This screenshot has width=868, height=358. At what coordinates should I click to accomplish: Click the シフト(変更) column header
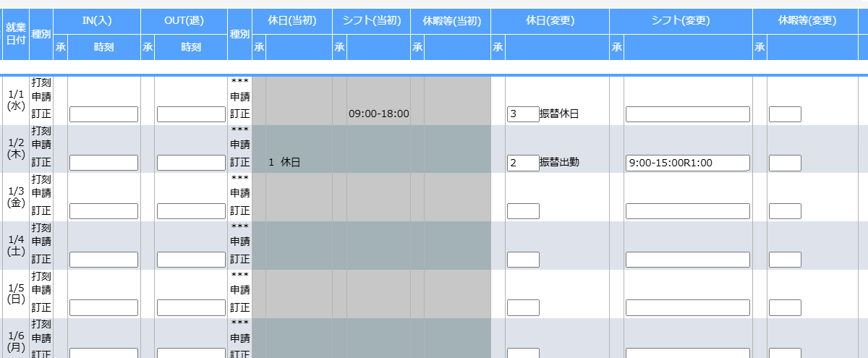pyautogui.click(x=681, y=21)
